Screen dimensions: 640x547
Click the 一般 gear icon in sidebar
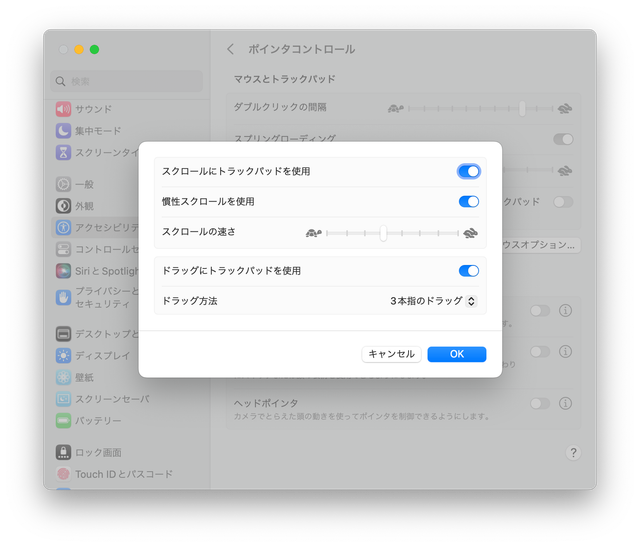tap(63, 185)
